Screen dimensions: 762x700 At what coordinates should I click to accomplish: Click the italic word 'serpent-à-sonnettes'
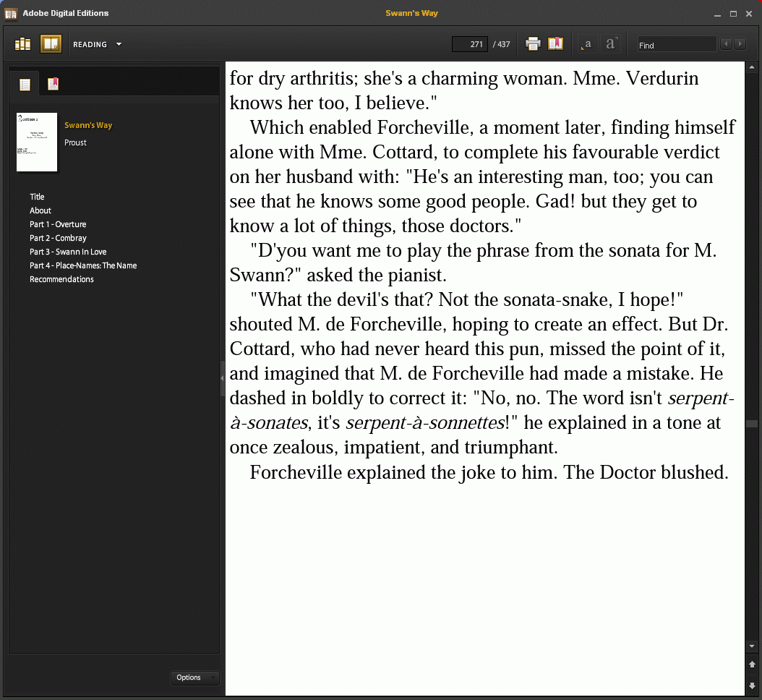(425, 422)
